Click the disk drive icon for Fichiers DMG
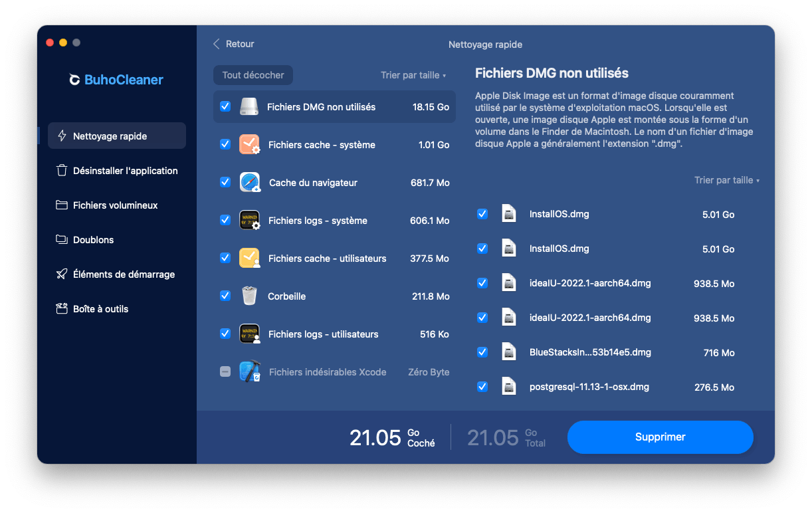 coord(249,106)
